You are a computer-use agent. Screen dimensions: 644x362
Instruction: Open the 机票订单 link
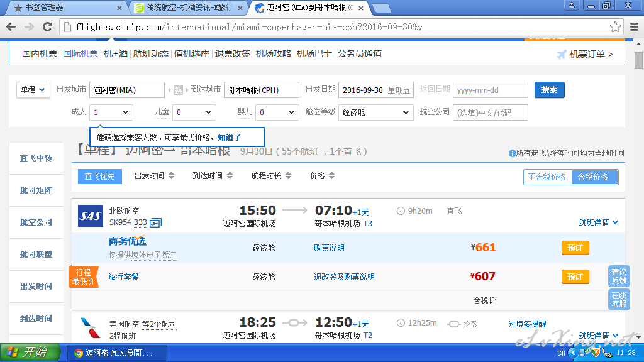[x=591, y=54]
